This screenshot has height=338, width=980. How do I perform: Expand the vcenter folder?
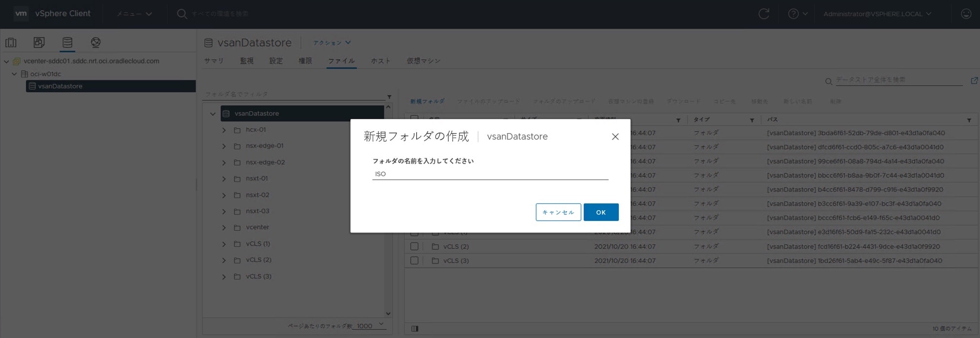click(x=224, y=228)
